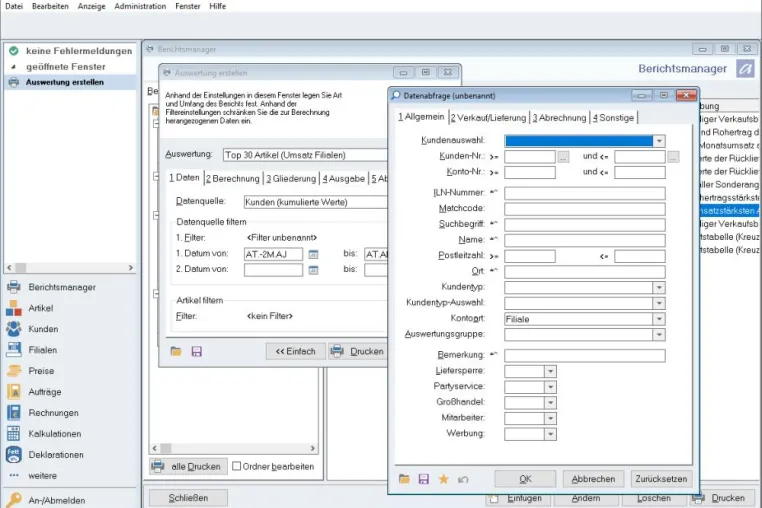Screen dimensions: 762x508
Task: Show weitere modules via dots icon
Action: (x=14, y=475)
